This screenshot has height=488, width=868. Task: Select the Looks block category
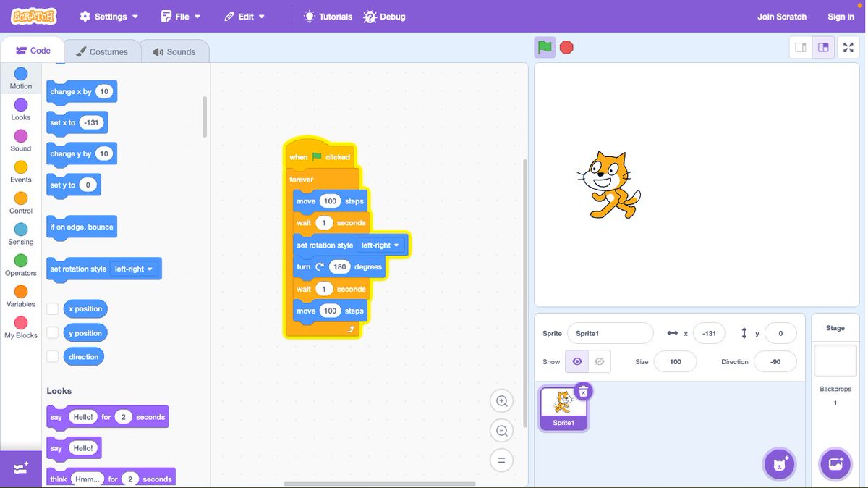[x=21, y=109]
